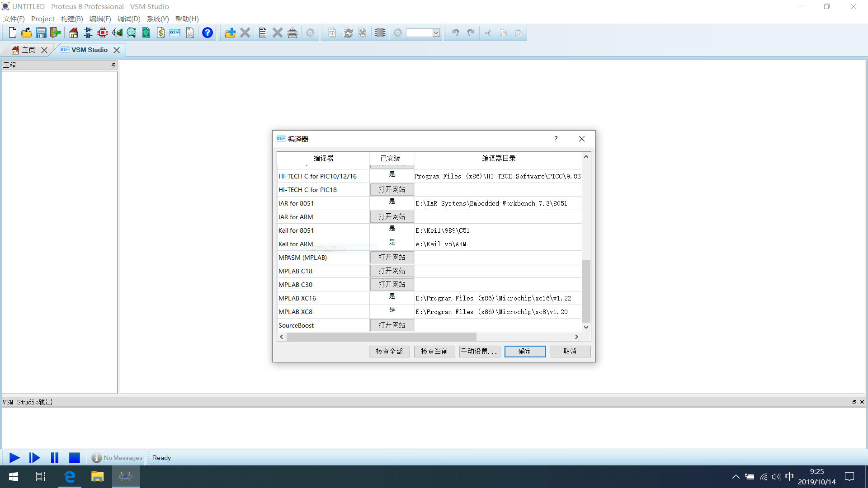Click the compiler list vertical scrollbar thumb
The width and height of the screenshot is (868, 488).
[586, 291]
